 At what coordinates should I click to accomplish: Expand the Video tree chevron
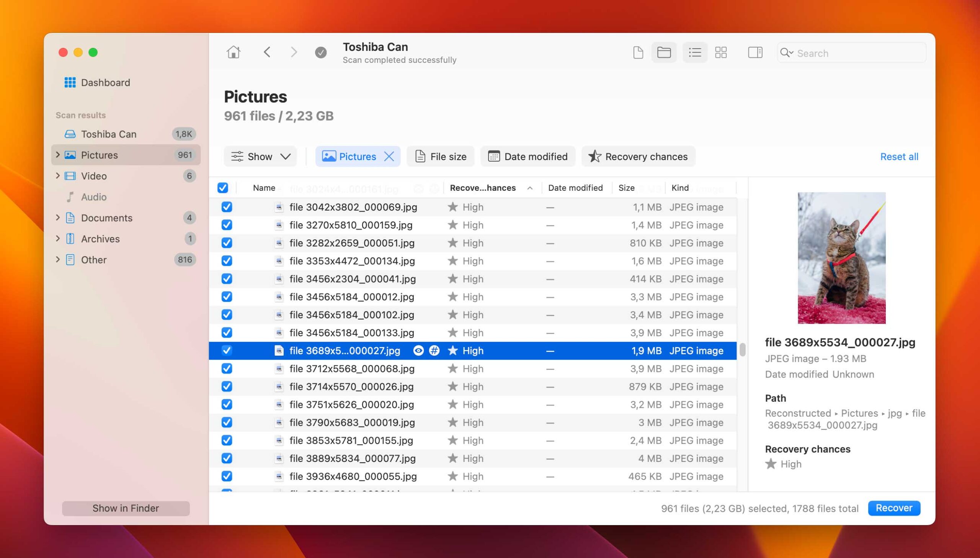tap(58, 175)
